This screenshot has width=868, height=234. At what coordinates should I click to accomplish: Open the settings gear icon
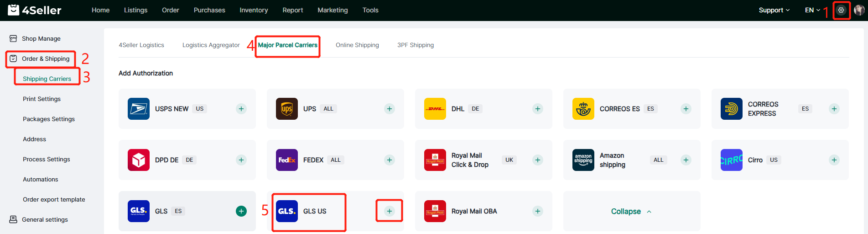(x=841, y=10)
